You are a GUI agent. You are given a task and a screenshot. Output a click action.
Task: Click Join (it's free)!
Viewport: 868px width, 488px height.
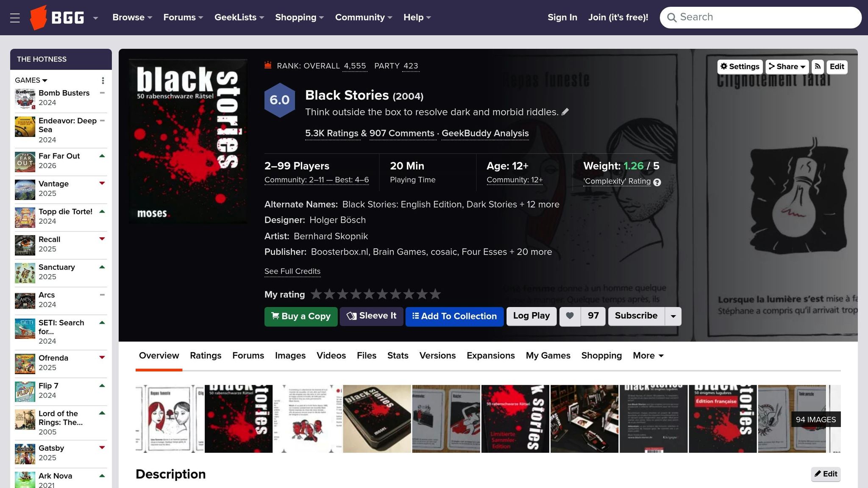618,17
